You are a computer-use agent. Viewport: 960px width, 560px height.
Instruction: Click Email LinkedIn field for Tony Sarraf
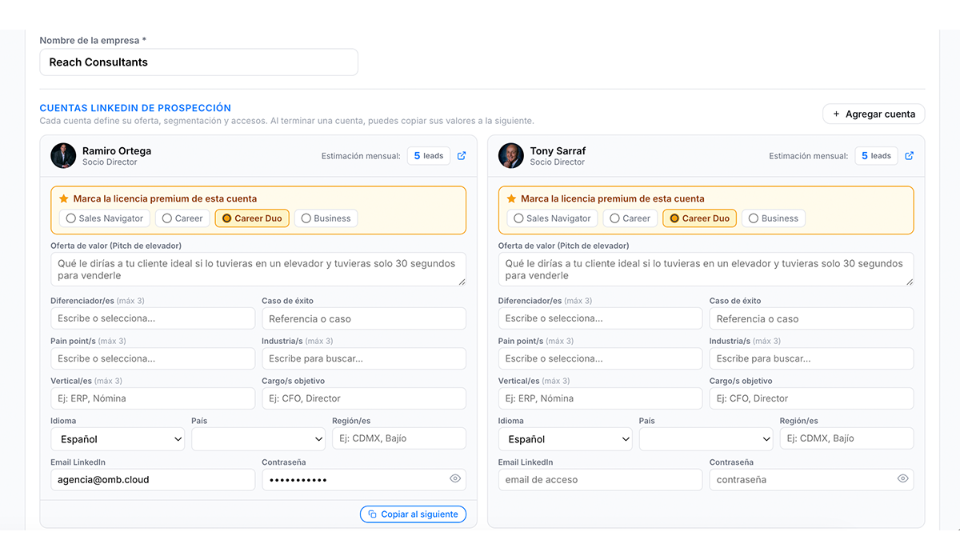tap(600, 480)
